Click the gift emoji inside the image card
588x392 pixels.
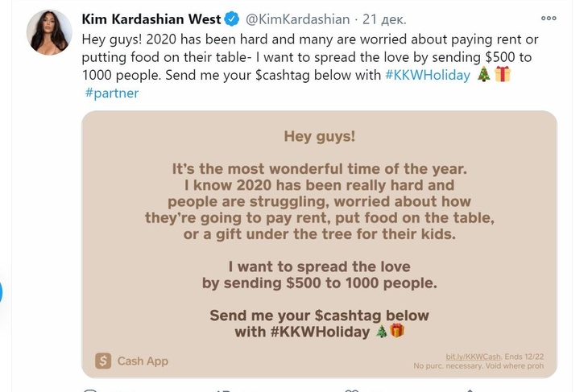pos(396,332)
